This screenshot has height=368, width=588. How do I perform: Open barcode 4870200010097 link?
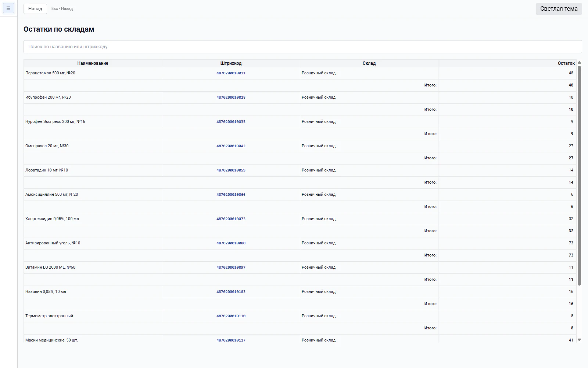(x=231, y=268)
